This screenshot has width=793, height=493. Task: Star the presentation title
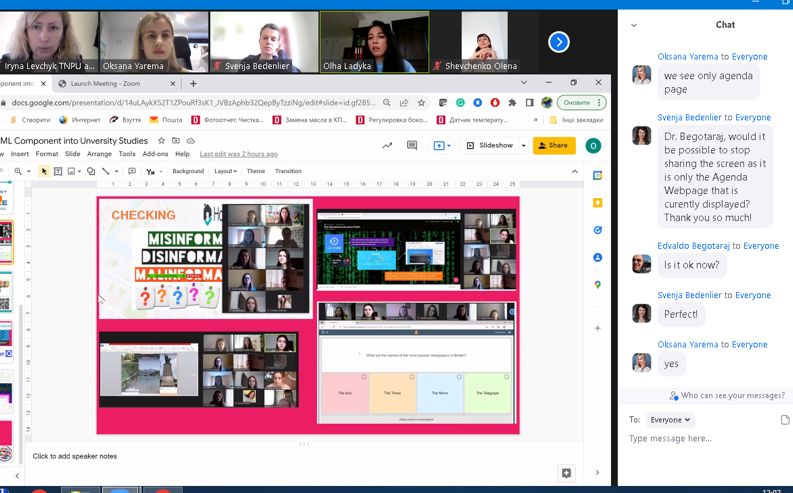(162, 141)
